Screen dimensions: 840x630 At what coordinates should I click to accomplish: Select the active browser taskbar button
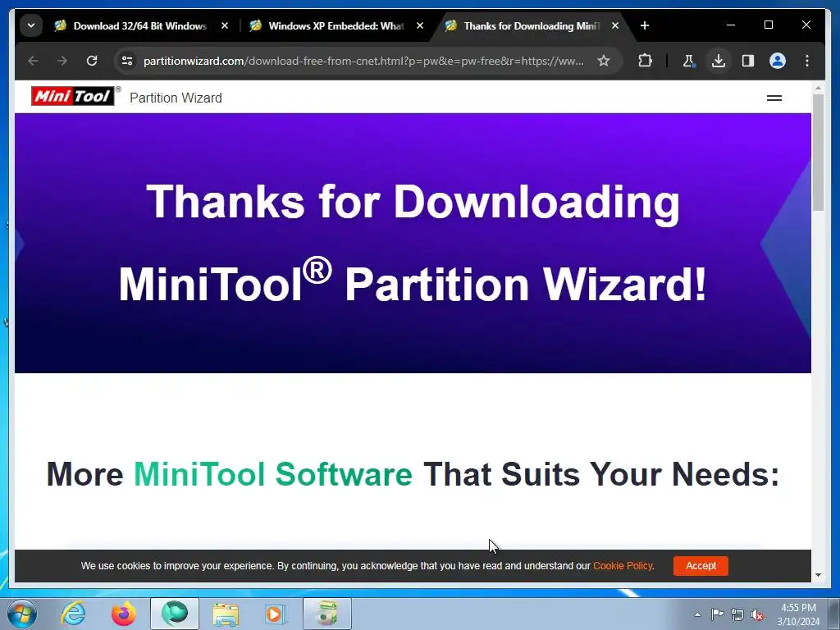tap(175, 614)
